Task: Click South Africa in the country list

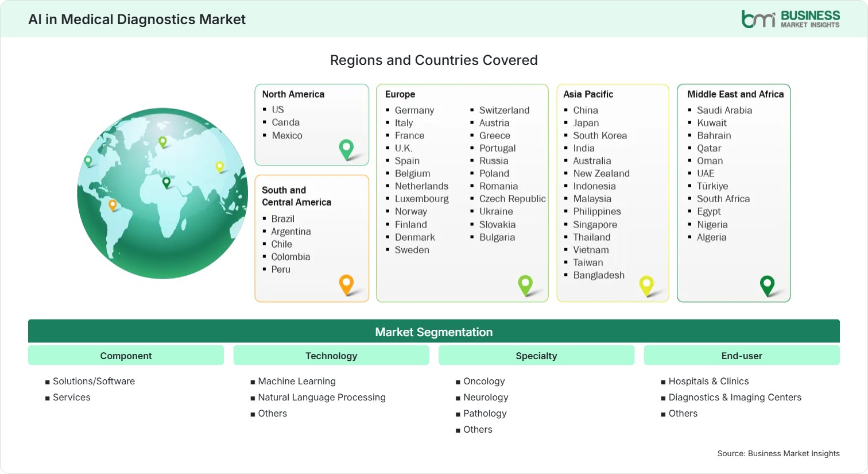Action: click(x=723, y=199)
